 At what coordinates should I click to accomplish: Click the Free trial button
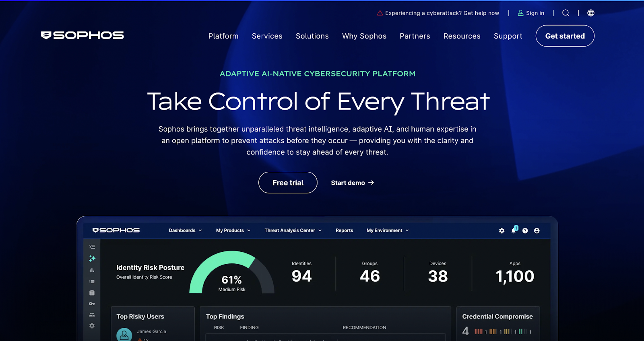tap(288, 183)
